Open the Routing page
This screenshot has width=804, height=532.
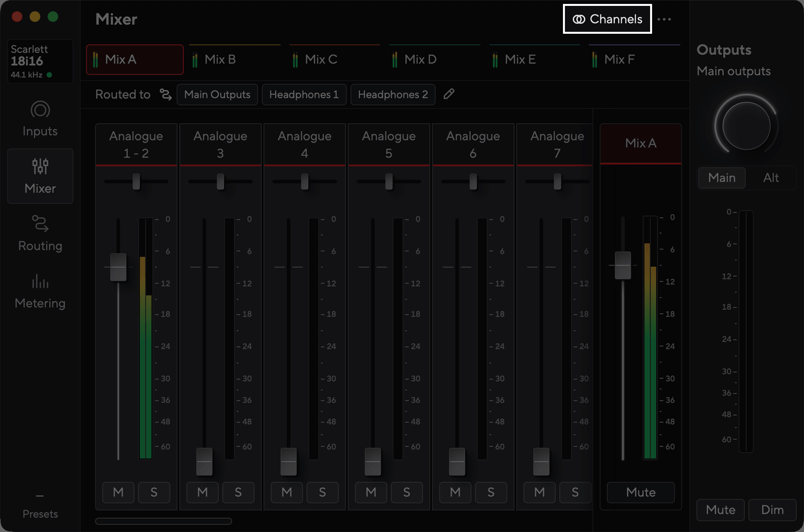tap(40, 234)
